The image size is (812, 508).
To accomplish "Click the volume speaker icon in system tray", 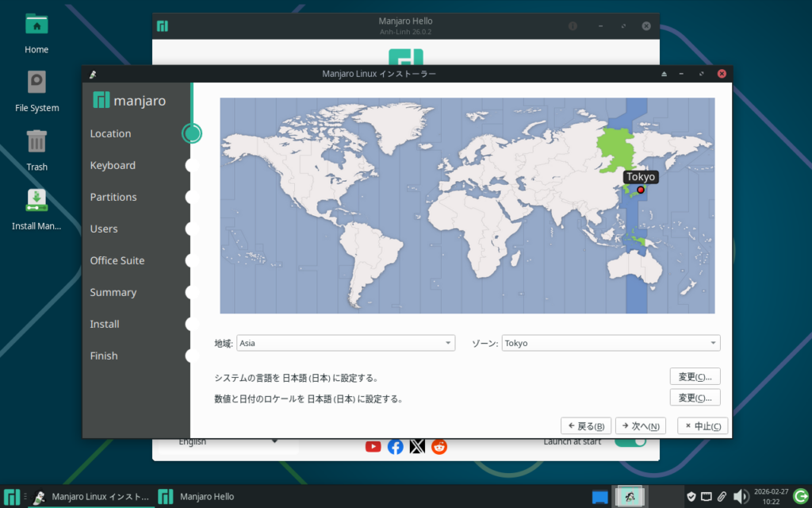I will click(x=741, y=497).
